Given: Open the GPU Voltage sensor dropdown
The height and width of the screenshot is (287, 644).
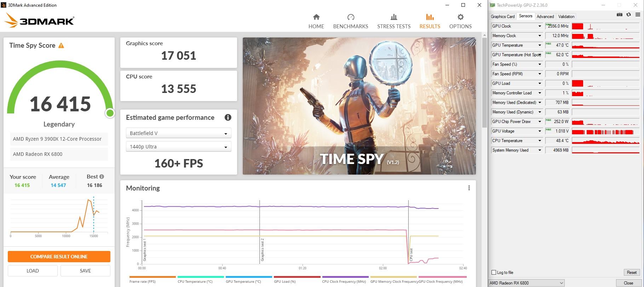Looking at the screenshot, I should 540,131.
